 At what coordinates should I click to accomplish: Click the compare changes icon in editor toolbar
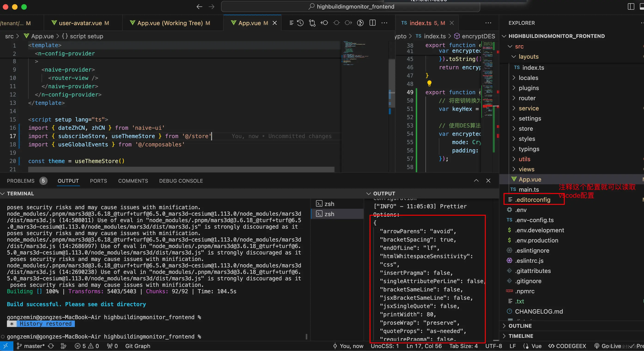(x=312, y=23)
